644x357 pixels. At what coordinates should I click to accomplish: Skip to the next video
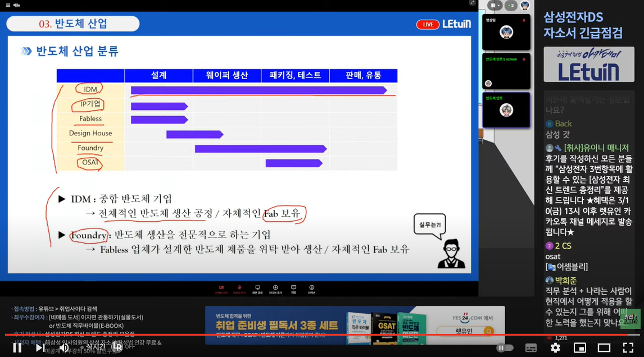point(40,348)
